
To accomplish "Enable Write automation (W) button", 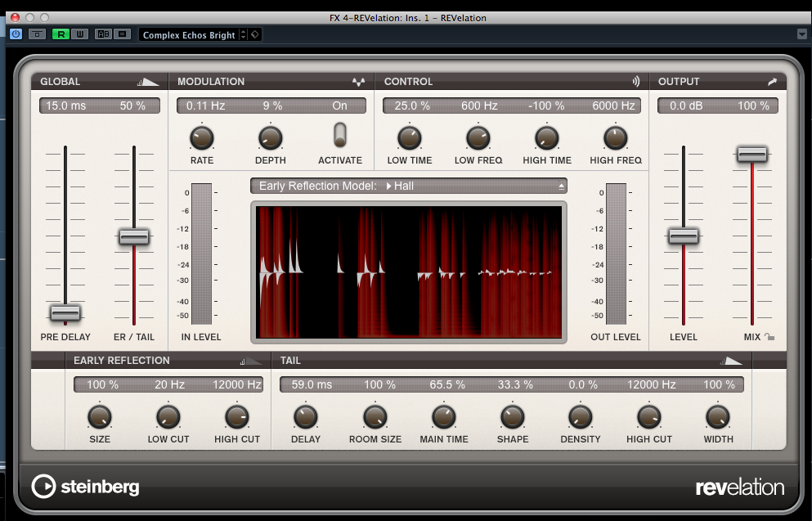I will click(79, 34).
